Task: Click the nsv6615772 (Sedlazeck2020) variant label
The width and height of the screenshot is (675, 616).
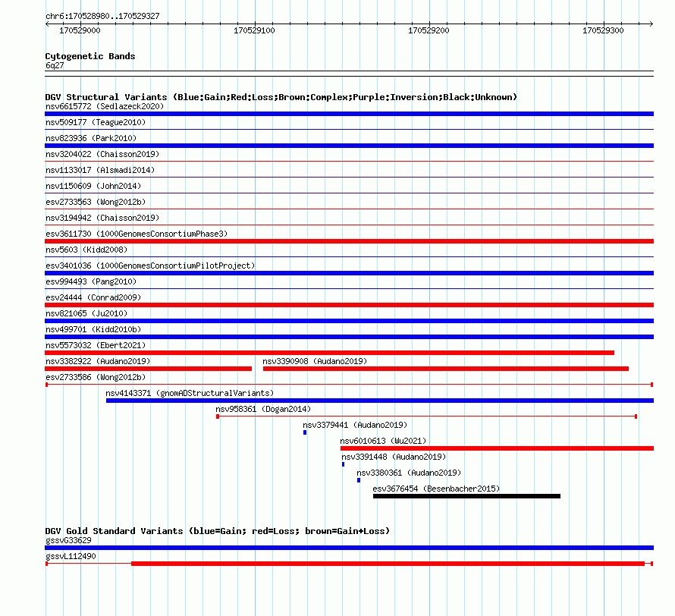Action: (x=105, y=106)
